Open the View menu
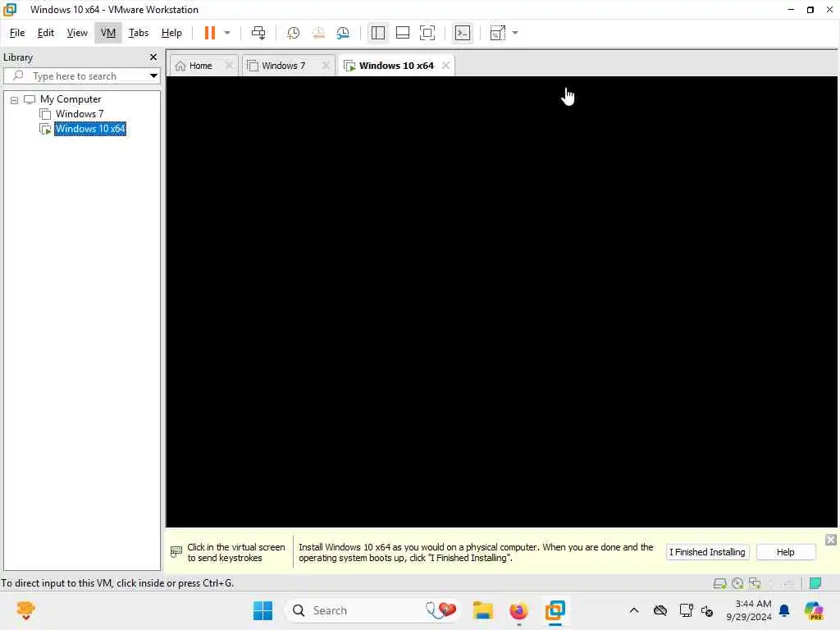The width and height of the screenshot is (840, 630). [77, 33]
